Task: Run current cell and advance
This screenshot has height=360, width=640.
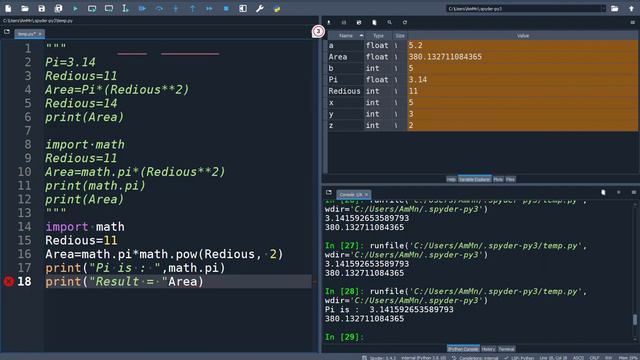Action: (x=109, y=8)
